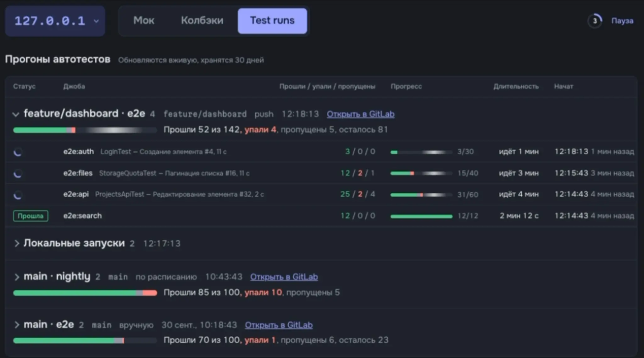The height and width of the screenshot is (358, 644).
Task: Click the '25 / 2 / 4' result cell
Action: coord(358,194)
